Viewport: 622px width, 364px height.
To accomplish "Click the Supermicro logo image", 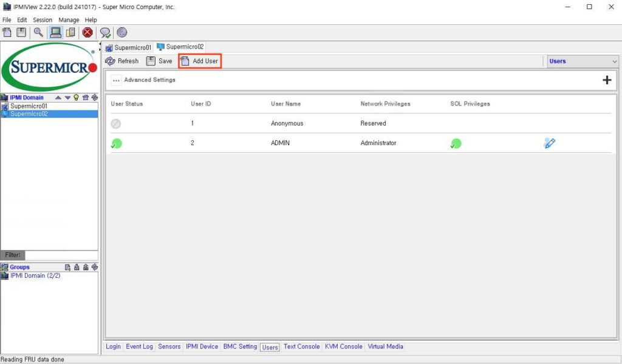I will pyautogui.click(x=49, y=67).
